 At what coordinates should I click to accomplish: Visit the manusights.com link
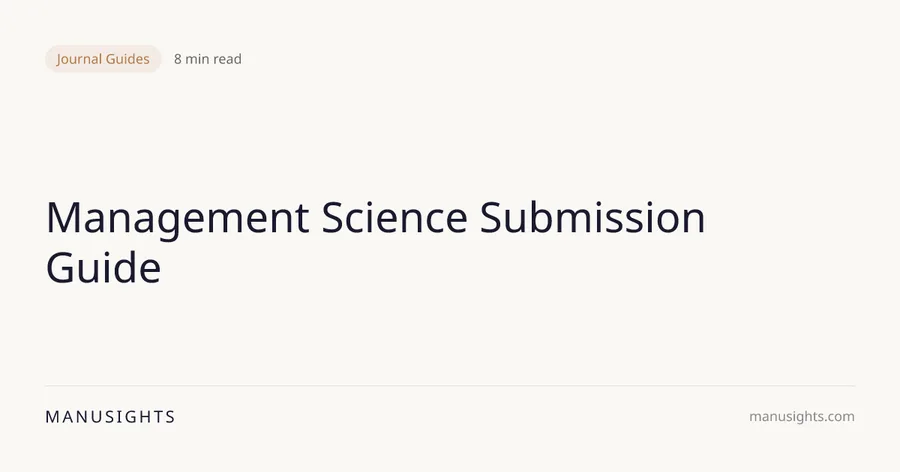click(x=802, y=417)
